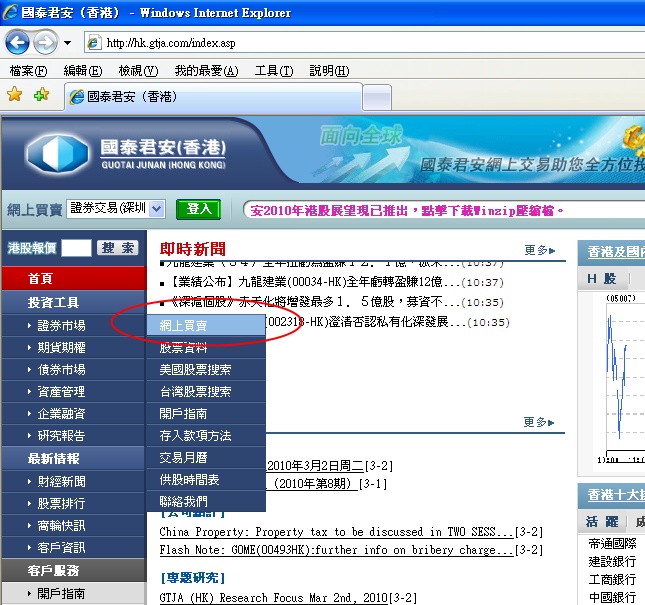Select the 活躍 tab in top ten panel
The width and height of the screenshot is (645, 605).
click(602, 522)
